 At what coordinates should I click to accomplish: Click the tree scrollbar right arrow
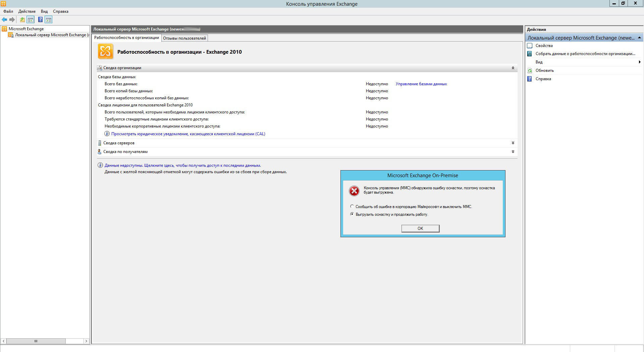tap(86, 341)
